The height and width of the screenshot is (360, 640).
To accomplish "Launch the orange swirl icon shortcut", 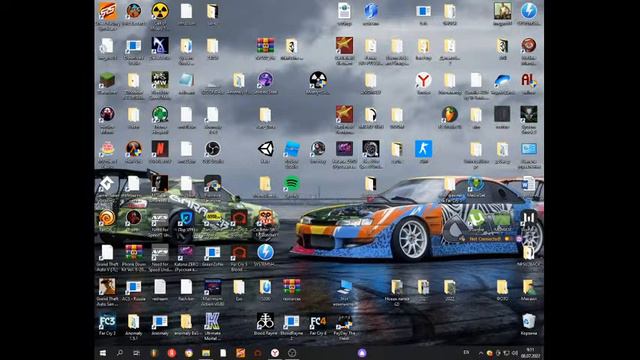I will coord(107,218).
